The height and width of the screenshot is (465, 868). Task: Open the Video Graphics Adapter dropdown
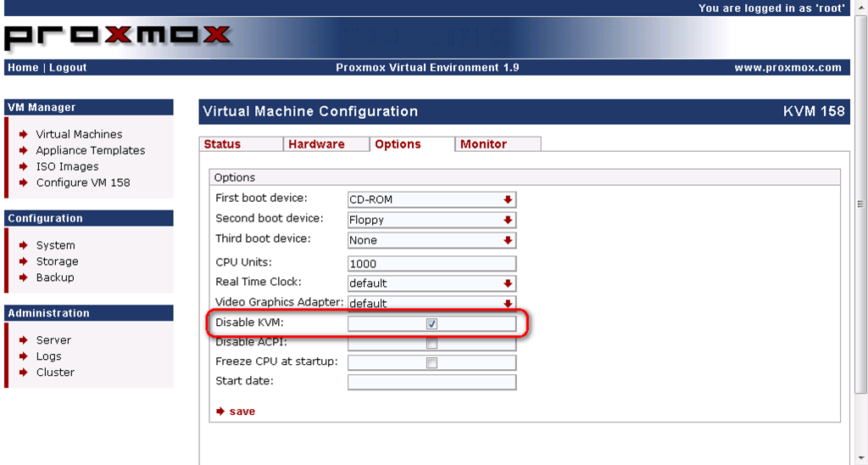pyautogui.click(x=431, y=303)
